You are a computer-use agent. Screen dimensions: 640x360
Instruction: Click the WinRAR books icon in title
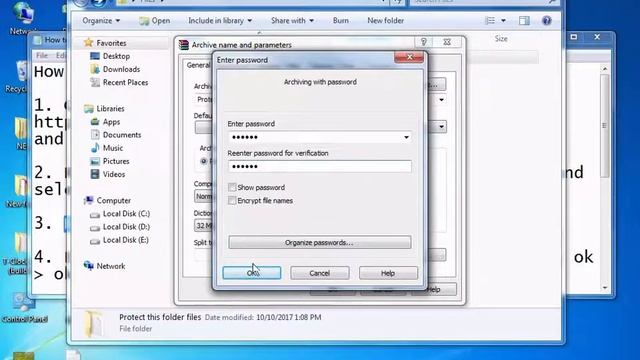[x=184, y=44]
